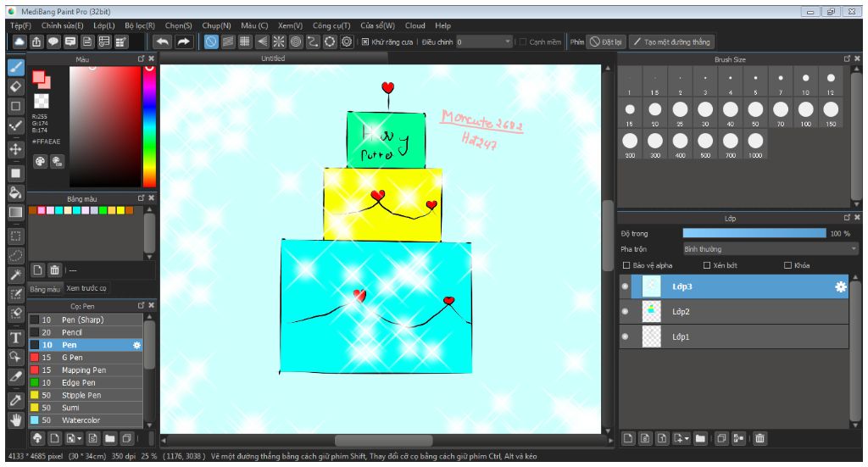Pick a pink swatch in Bảng màu
The image size is (868, 467).
(x=41, y=210)
